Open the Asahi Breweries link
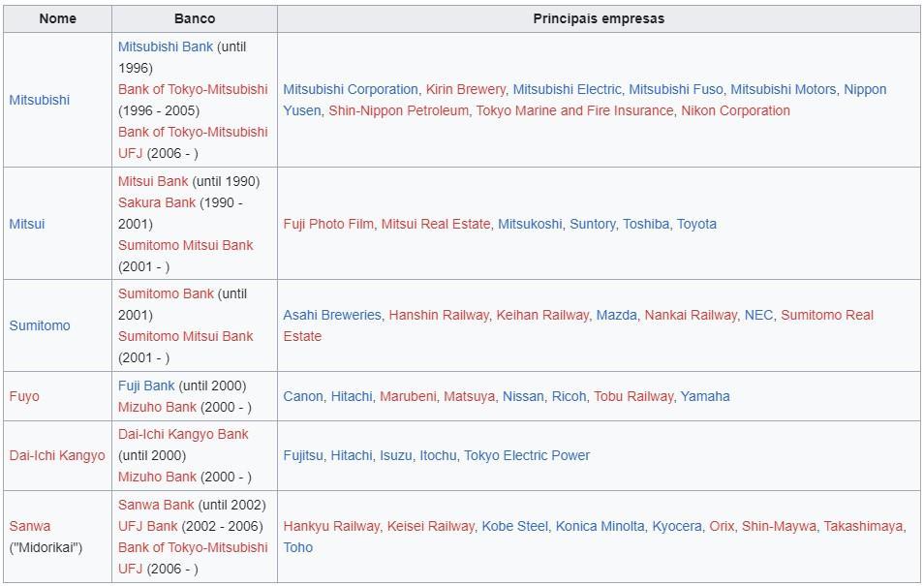This screenshot has height=586, width=924. coord(332,316)
